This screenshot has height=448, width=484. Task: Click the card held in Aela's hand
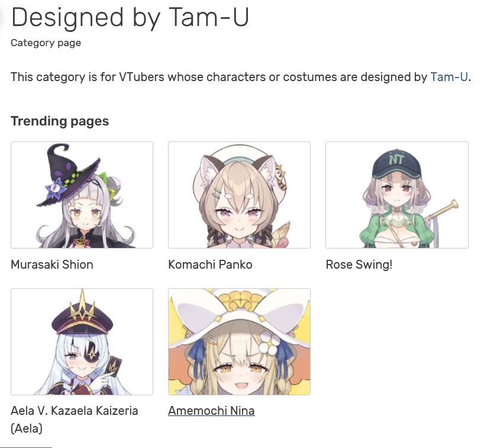[114, 367]
